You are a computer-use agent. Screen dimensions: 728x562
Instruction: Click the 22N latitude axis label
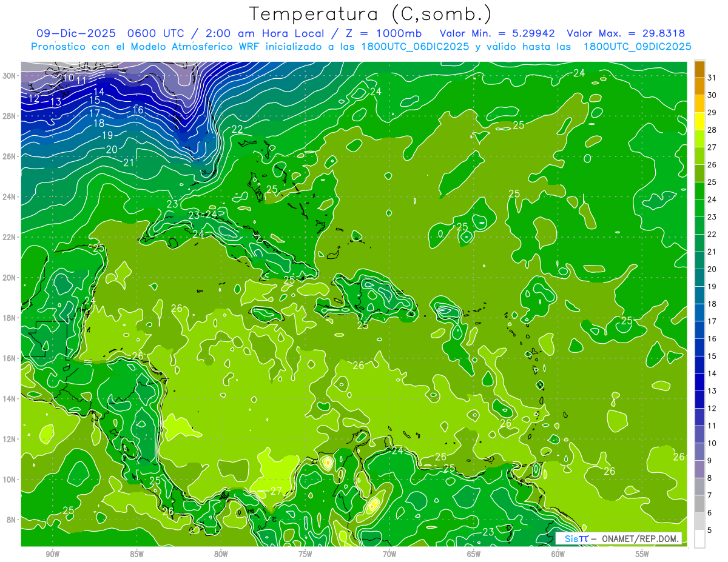10,237
